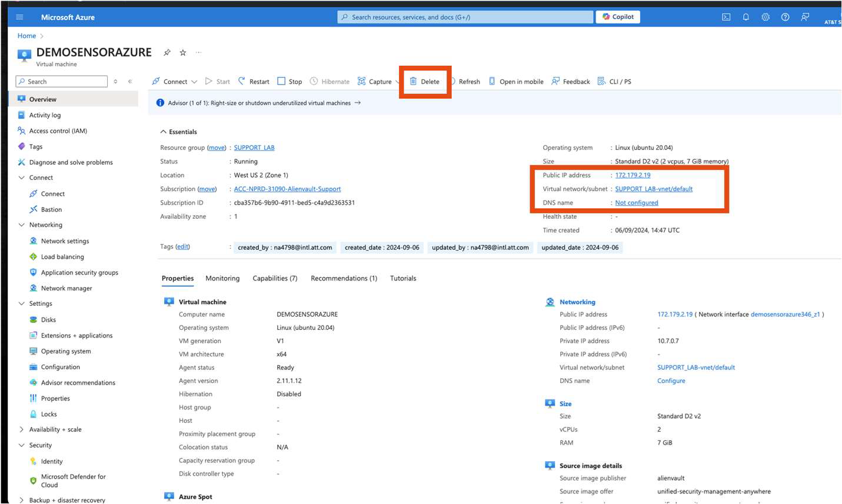Switch to the Monitoring tab

click(222, 278)
